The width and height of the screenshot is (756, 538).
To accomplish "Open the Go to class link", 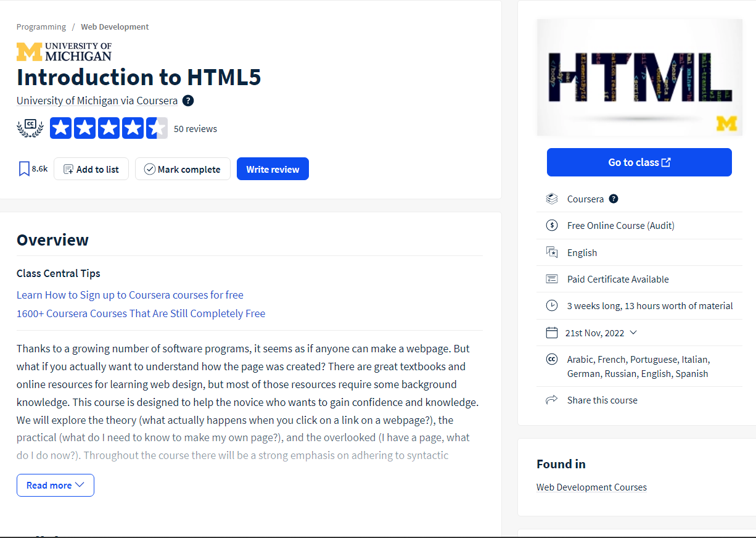I will 639,162.
